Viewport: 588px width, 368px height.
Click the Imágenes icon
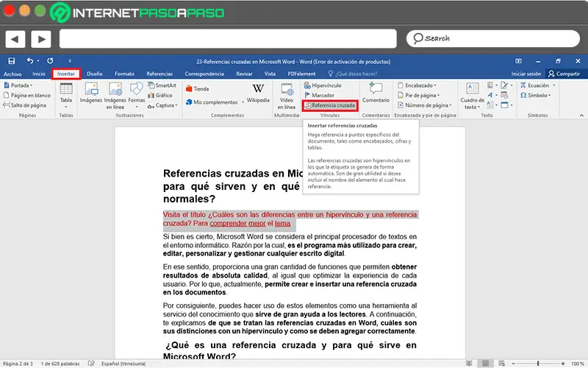click(90, 93)
